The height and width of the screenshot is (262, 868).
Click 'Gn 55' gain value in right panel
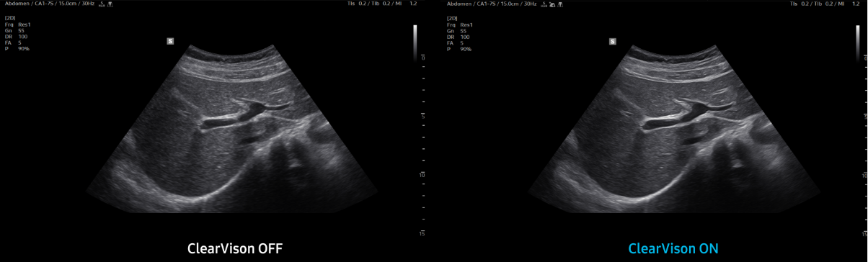456,31
